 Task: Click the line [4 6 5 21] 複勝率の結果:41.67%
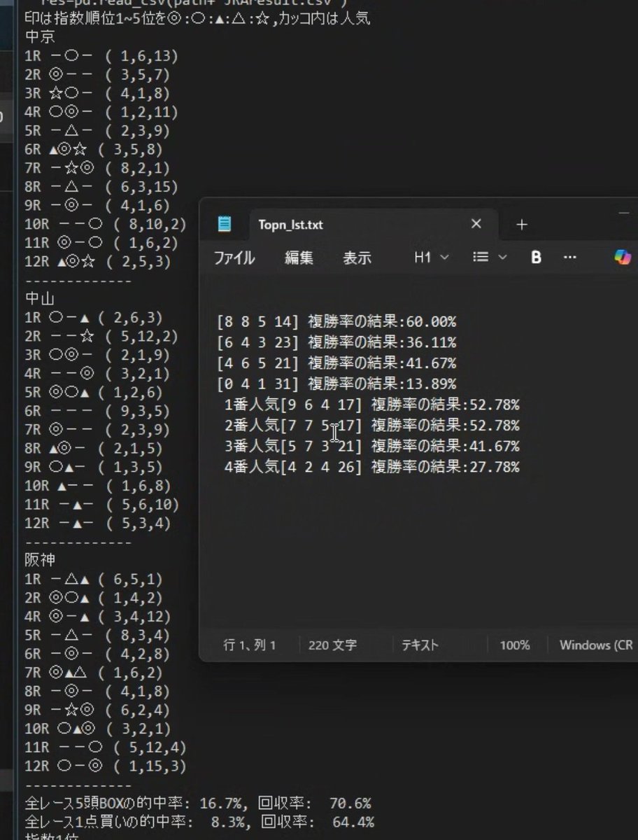coord(336,363)
